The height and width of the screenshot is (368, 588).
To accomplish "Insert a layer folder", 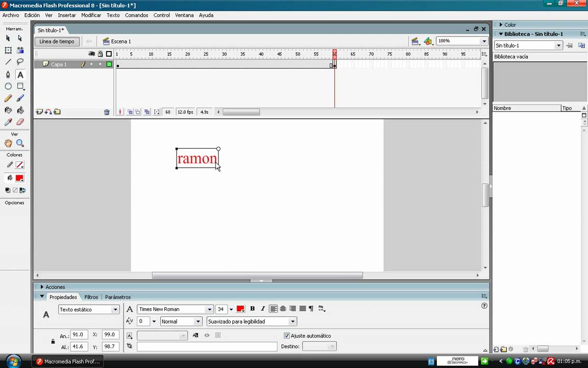I will tap(57, 112).
